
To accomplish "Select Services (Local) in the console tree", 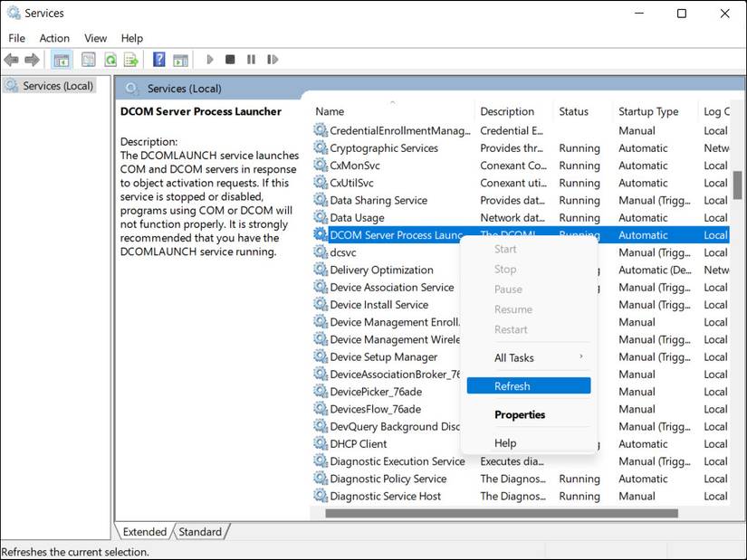I will pyautogui.click(x=57, y=86).
